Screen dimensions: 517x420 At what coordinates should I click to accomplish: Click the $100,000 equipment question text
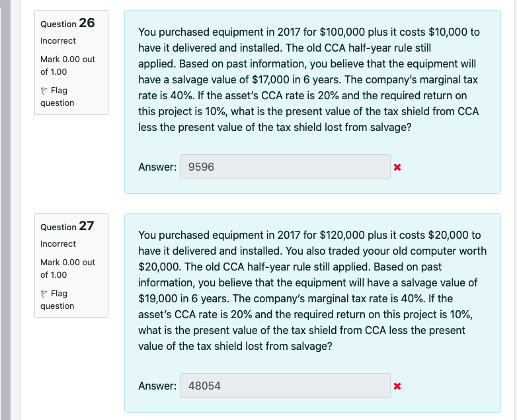pyautogui.click(x=309, y=79)
